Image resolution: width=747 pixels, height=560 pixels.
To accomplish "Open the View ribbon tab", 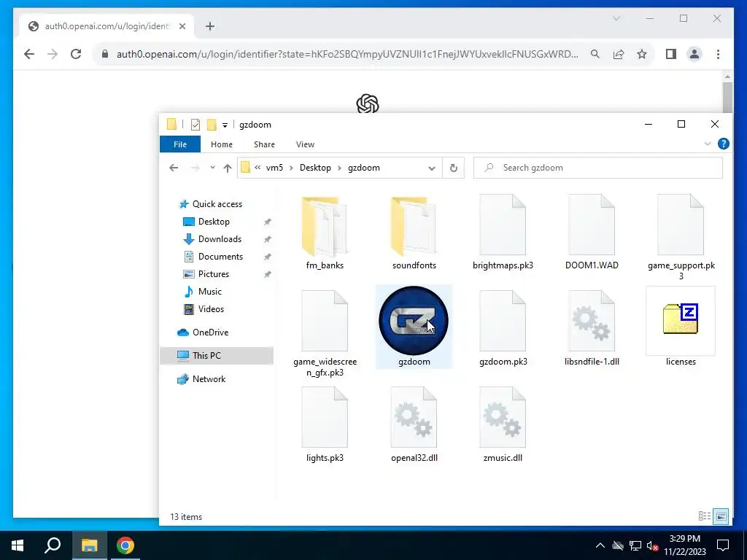I will (305, 144).
